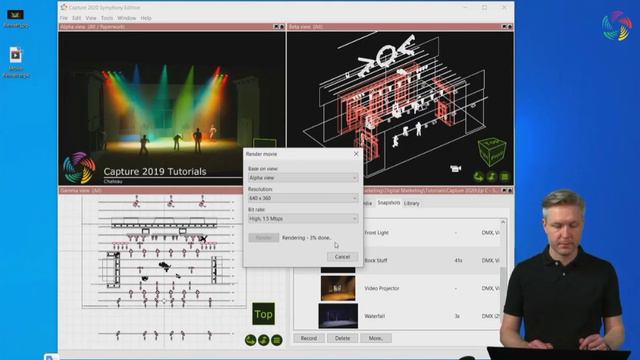
Task: Click the last header icon of the project pane
Action: (x=510, y=191)
